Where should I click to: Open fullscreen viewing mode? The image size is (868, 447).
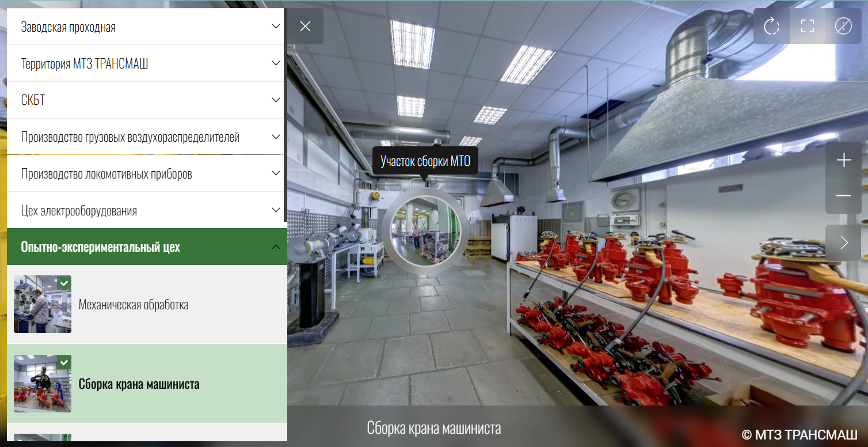(807, 25)
